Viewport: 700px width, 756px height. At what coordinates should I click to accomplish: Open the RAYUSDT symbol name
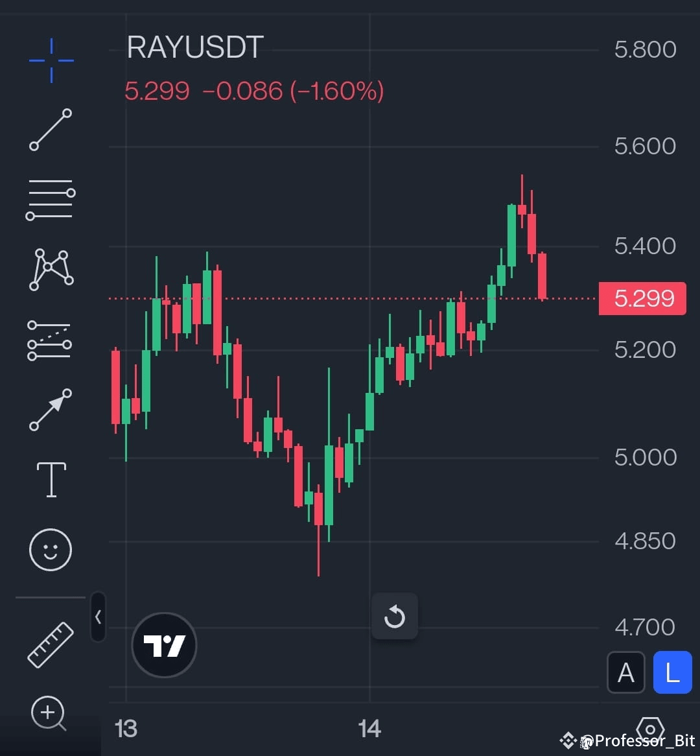[194, 47]
